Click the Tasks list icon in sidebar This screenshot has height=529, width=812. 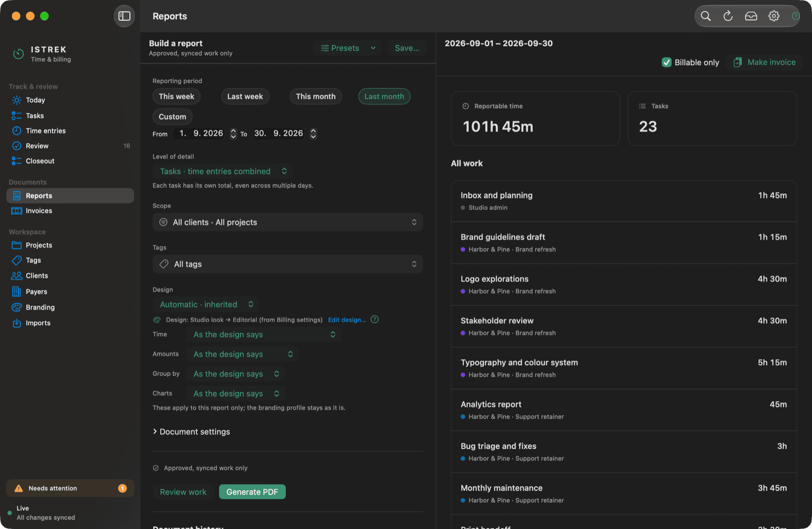(x=17, y=116)
